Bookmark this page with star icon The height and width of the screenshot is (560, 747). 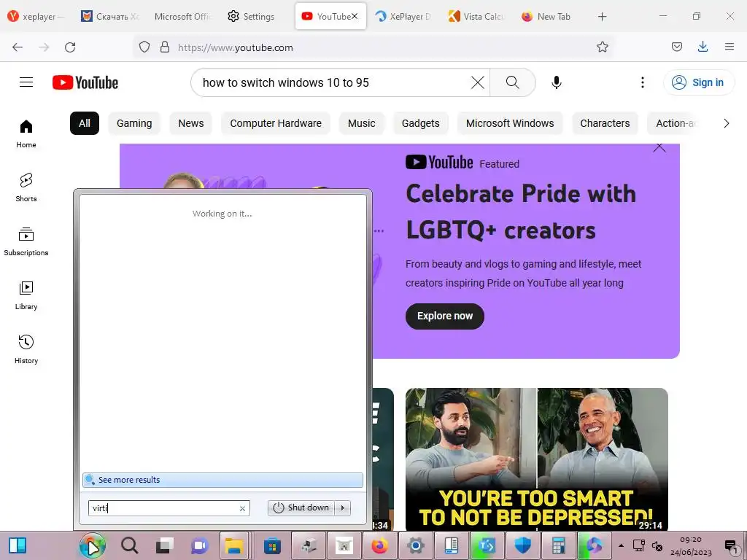pyautogui.click(x=602, y=47)
